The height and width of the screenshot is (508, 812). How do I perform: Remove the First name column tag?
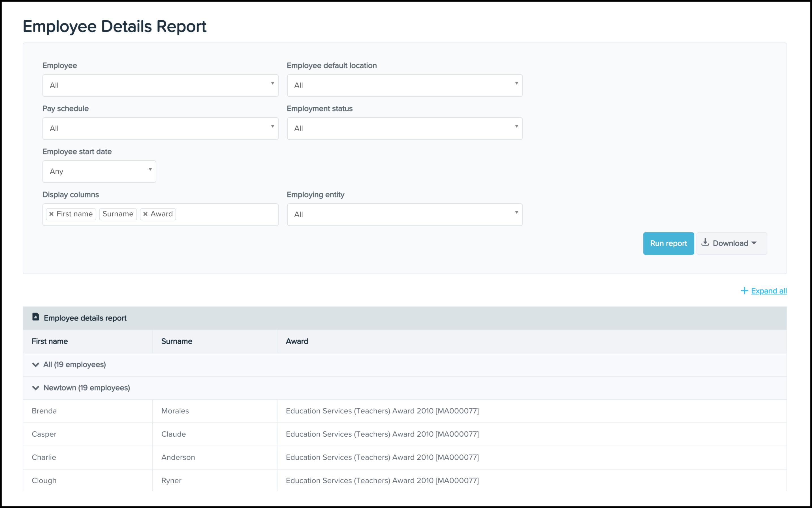click(52, 214)
